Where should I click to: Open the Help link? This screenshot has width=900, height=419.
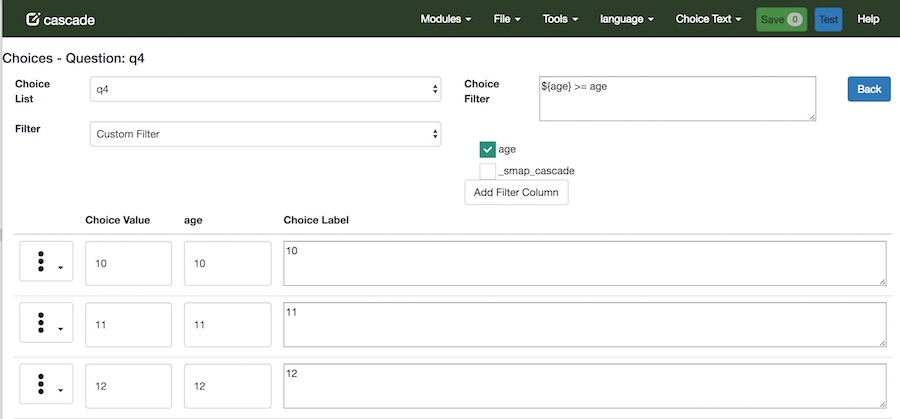tap(868, 19)
